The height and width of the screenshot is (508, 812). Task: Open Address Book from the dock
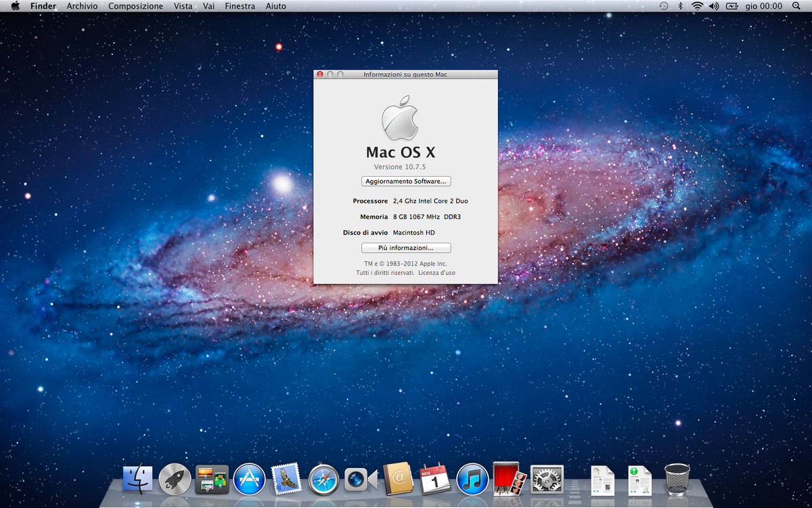(397, 479)
